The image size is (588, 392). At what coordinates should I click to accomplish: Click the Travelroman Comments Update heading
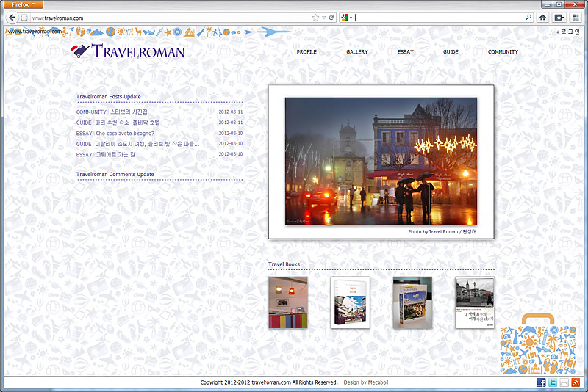pyautogui.click(x=115, y=174)
